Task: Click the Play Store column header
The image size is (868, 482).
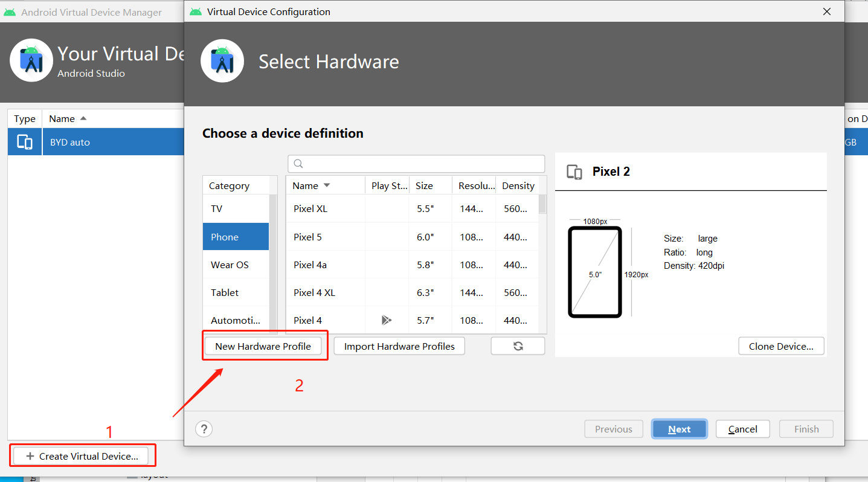Action: click(x=387, y=185)
